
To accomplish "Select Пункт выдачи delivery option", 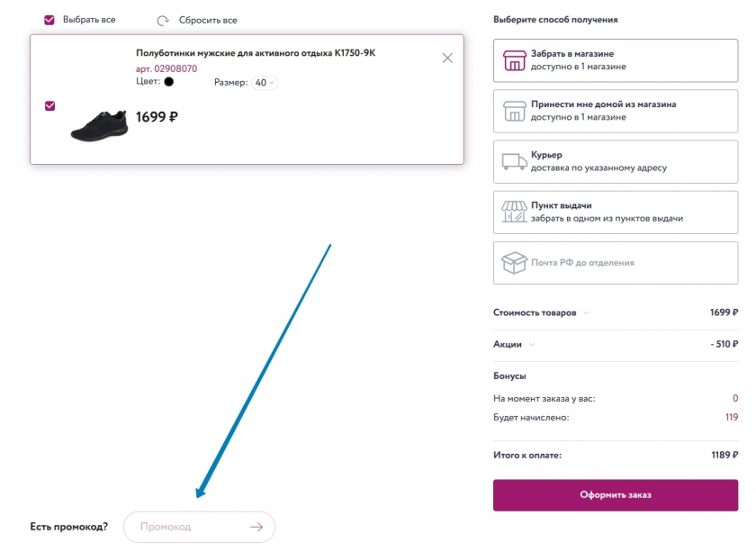I will coord(615,213).
